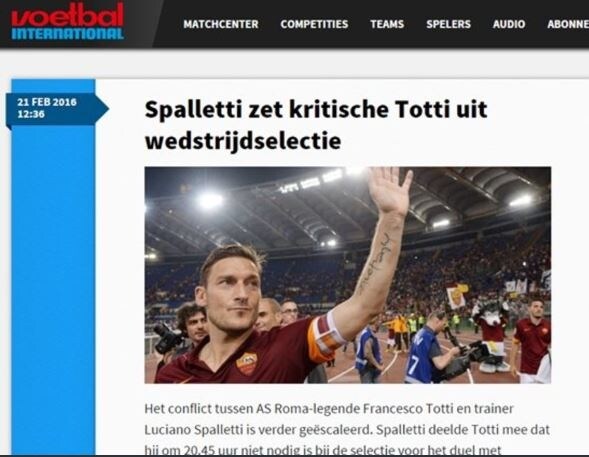Click the word 'wedstrijdselectie' in the headline
The height and width of the screenshot is (457, 589).
(x=243, y=141)
